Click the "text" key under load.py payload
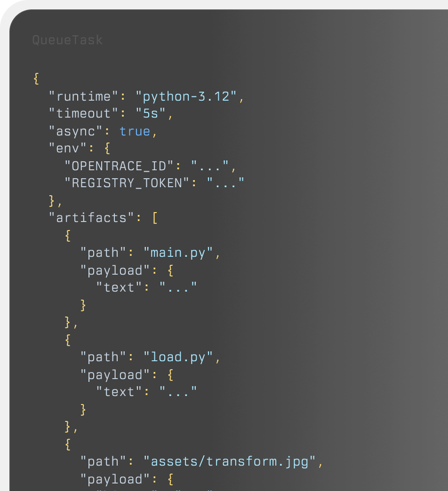448x491 pixels. pyautogui.click(x=119, y=392)
